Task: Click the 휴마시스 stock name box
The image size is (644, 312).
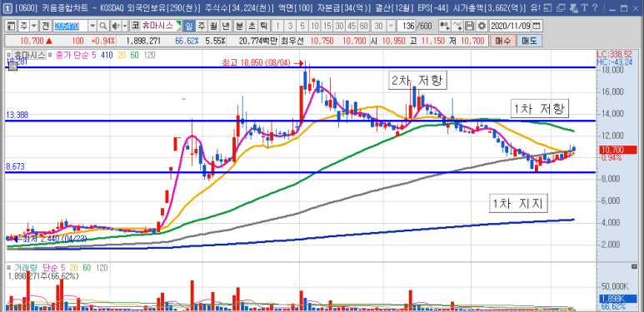Action: coord(156,27)
